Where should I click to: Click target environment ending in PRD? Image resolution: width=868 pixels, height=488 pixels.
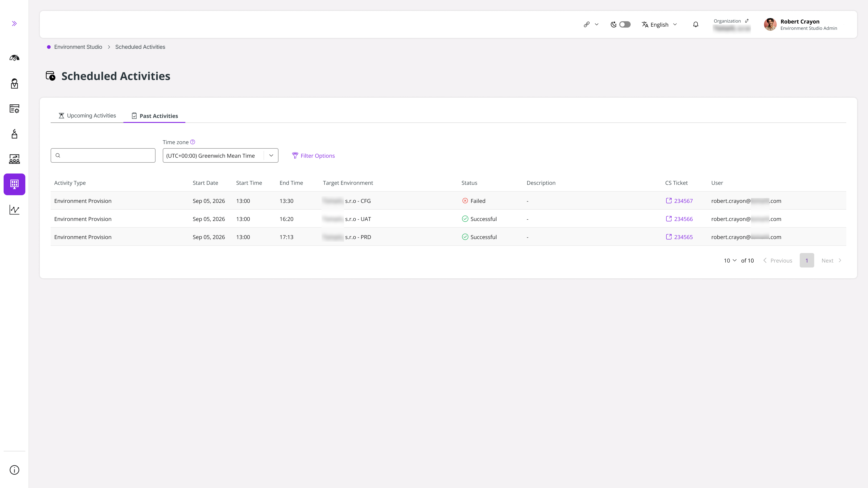347,237
